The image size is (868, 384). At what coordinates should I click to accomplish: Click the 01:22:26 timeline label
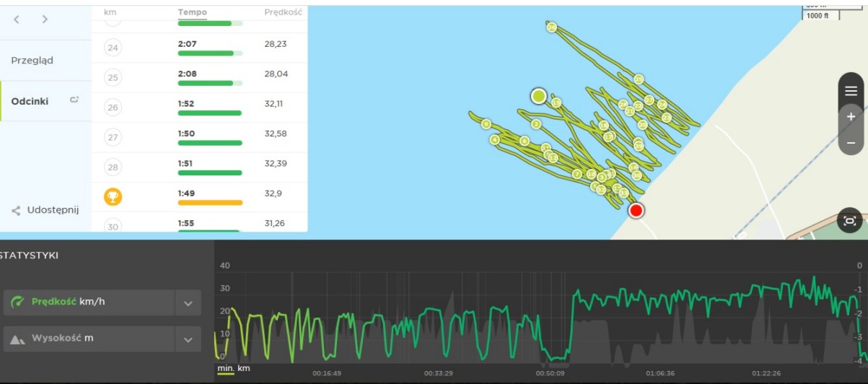coord(766,374)
